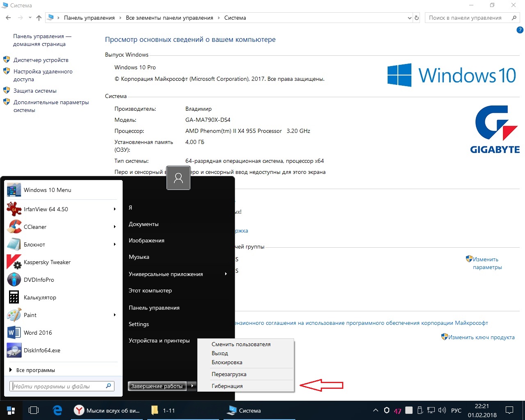
Task: Click the user account picture
Action: click(178, 178)
